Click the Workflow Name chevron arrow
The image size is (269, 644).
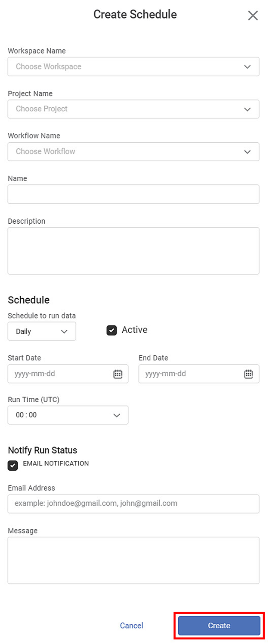[x=247, y=152]
